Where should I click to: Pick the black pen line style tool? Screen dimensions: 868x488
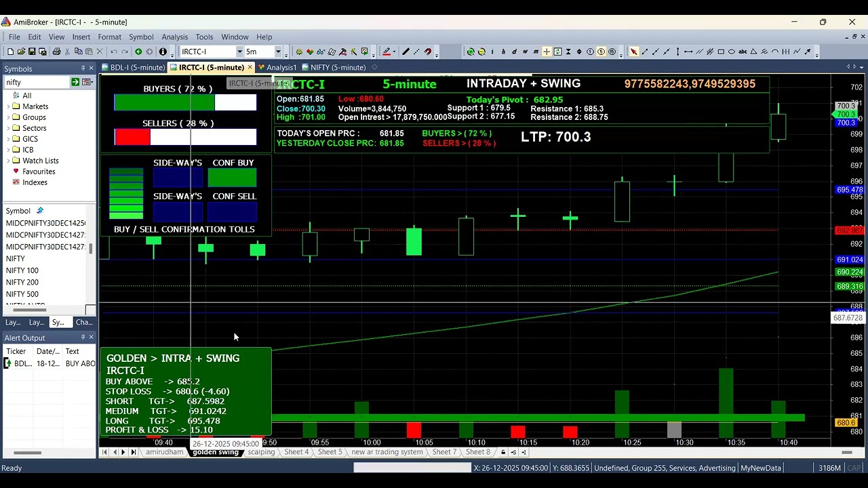(406, 52)
